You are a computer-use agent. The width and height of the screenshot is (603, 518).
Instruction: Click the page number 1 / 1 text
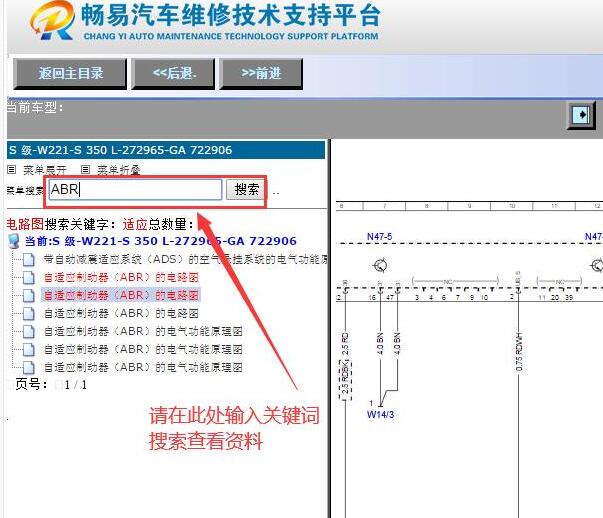tap(76, 385)
